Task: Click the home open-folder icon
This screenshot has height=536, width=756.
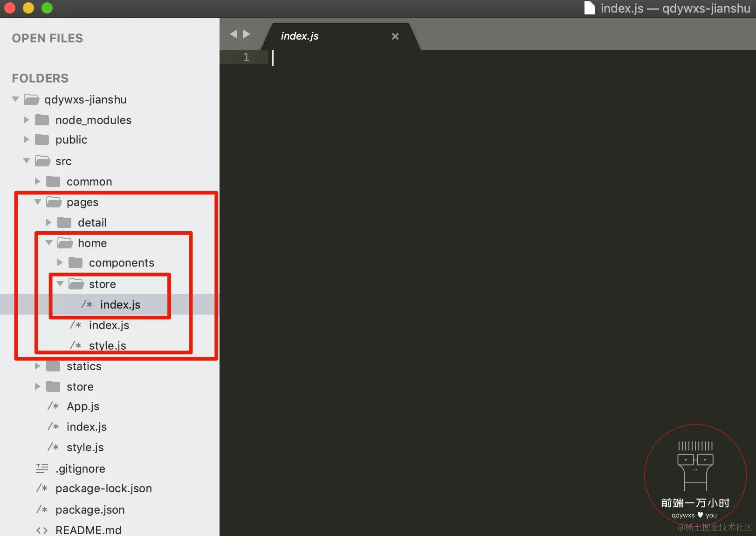Action: point(65,243)
